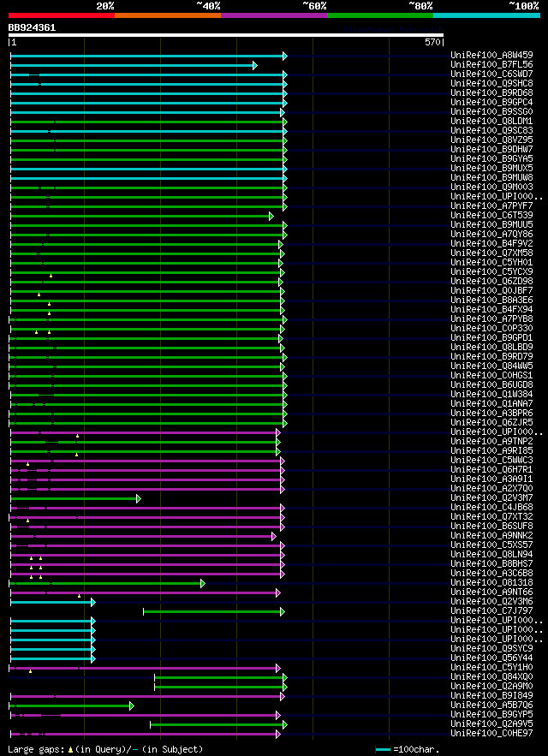The height and width of the screenshot is (756, 548).
Task: Click the cyan B9RD68 alignment bar
Action: [147, 93]
